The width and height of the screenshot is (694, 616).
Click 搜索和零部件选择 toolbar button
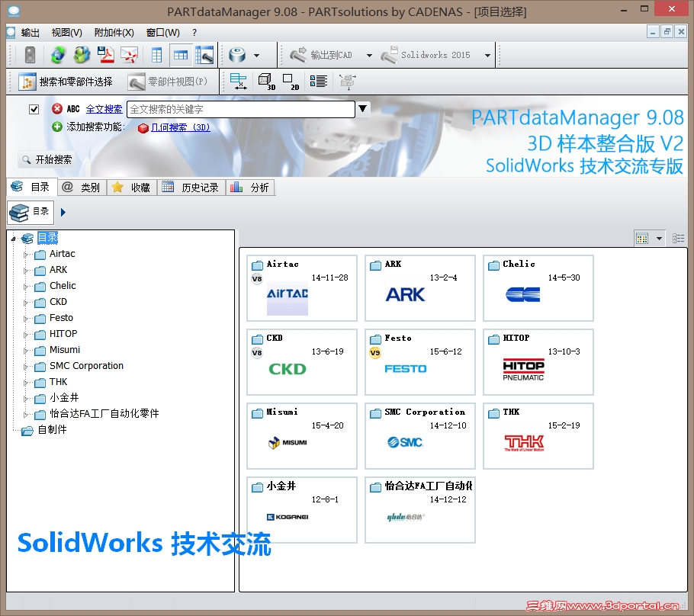66,82
